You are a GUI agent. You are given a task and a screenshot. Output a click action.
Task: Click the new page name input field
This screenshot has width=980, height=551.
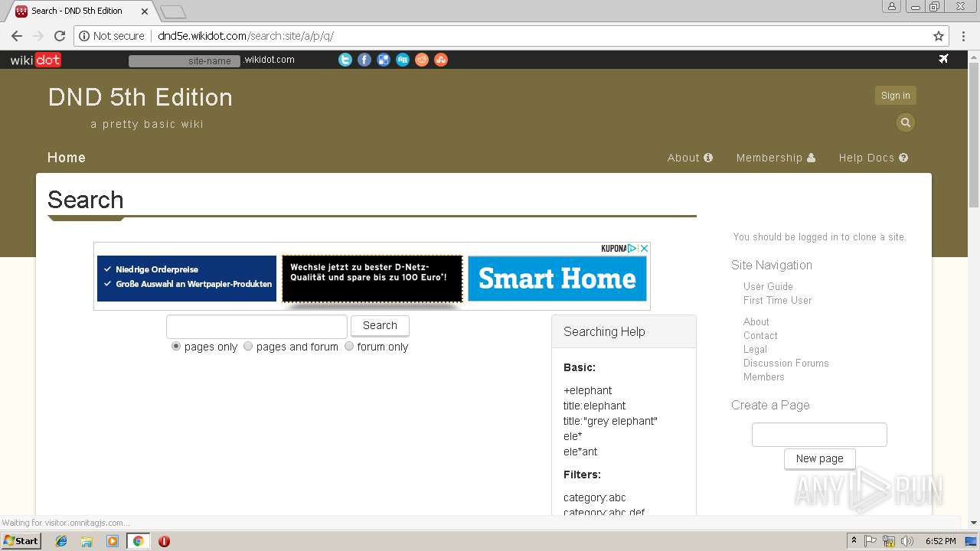819,435
